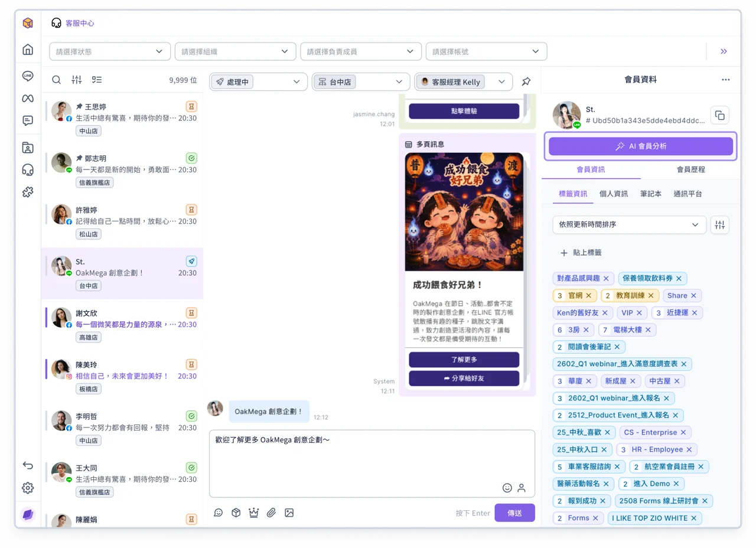Open the emoji picker in message box
The width and height of the screenshot is (756, 548).
pyautogui.click(x=507, y=488)
